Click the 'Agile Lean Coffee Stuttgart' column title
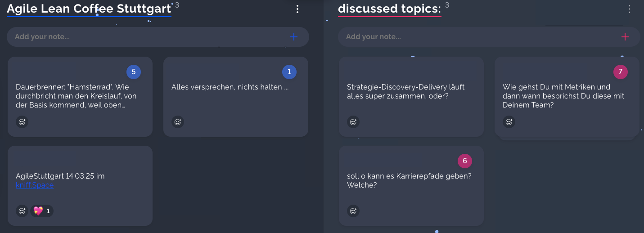Screen dimensions: 644x233 89,9
